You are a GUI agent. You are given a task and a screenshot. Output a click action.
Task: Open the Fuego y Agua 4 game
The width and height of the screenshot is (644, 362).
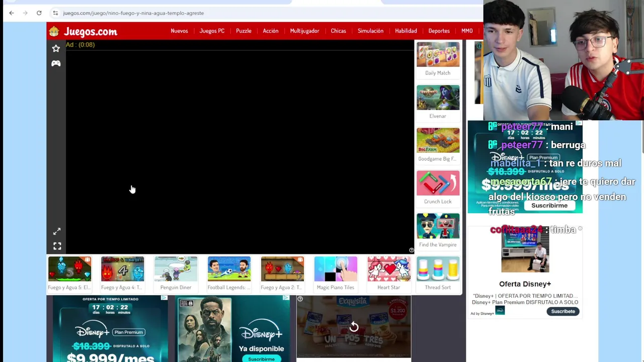(x=122, y=269)
